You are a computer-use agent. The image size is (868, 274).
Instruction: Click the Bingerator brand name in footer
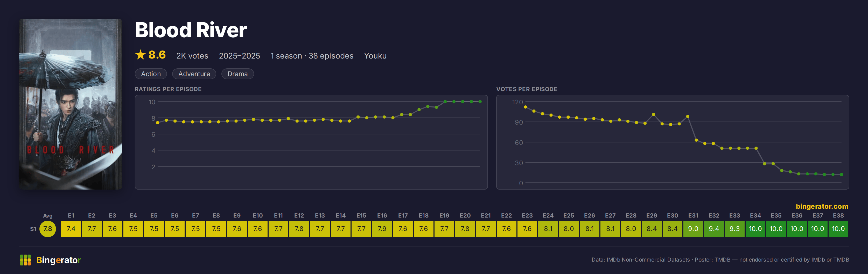click(59, 260)
